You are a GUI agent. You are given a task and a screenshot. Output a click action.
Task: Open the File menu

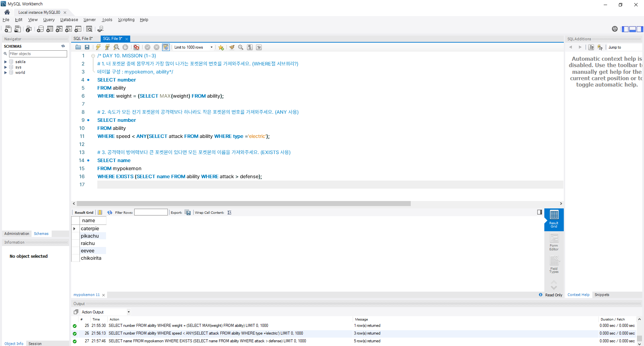point(6,20)
